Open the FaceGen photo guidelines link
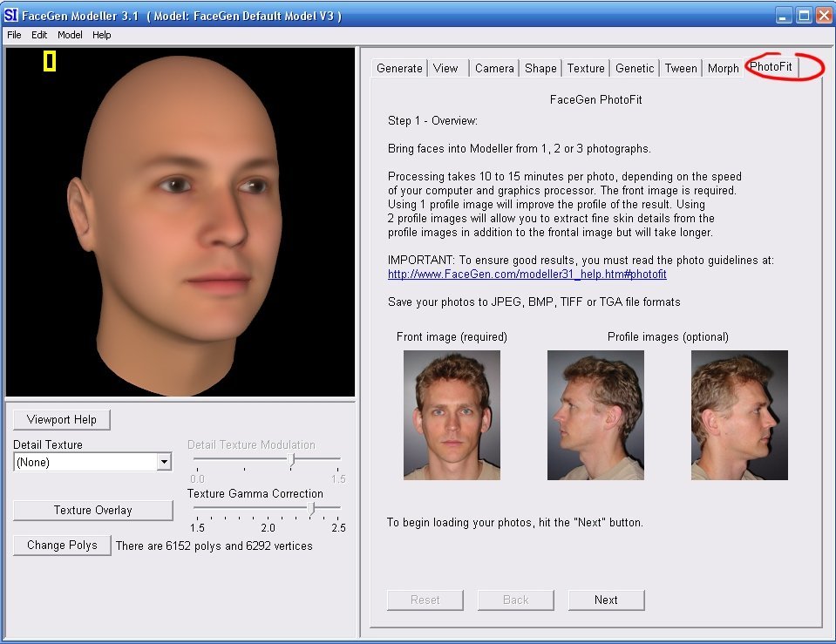The height and width of the screenshot is (644, 836). click(x=527, y=275)
